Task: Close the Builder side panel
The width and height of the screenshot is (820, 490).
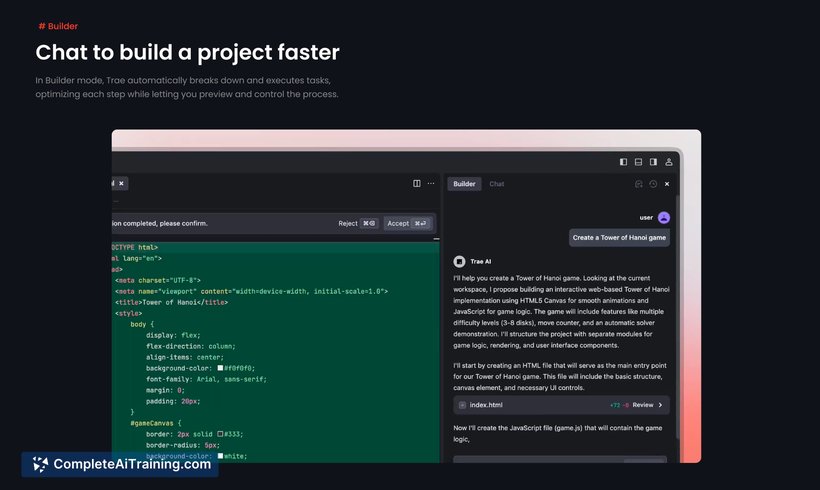Action: pyautogui.click(x=667, y=184)
